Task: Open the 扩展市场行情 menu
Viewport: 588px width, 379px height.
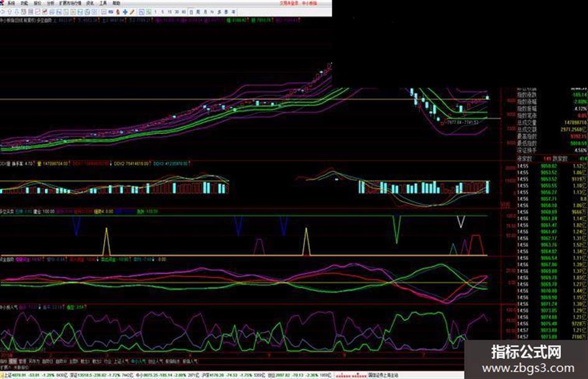Action: click(x=70, y=3)
